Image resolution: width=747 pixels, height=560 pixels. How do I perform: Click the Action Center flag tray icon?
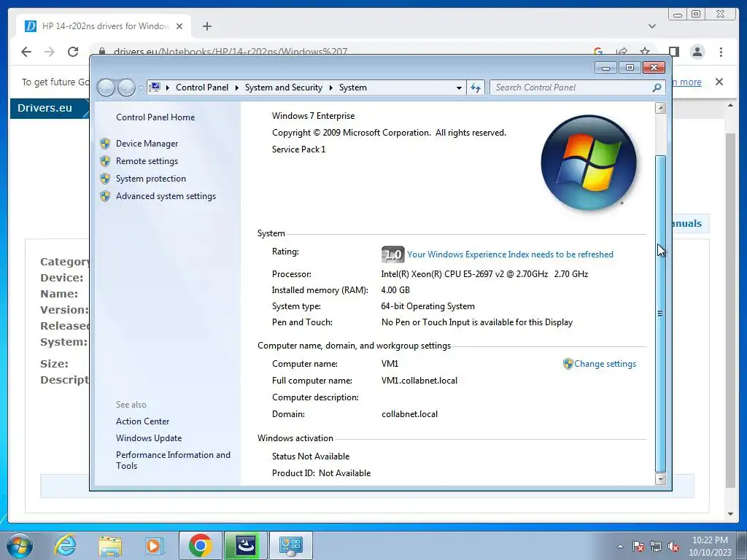(638, 546)
